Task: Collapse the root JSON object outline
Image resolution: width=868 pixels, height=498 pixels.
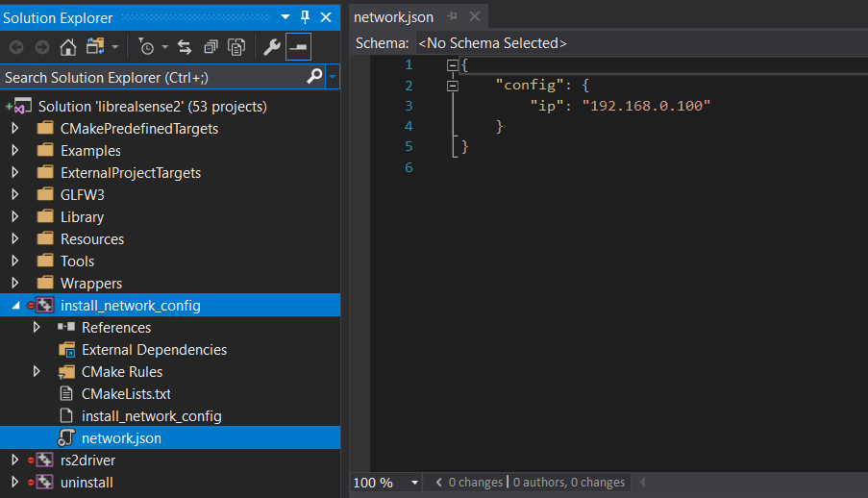Action: [x=453, y=65]
